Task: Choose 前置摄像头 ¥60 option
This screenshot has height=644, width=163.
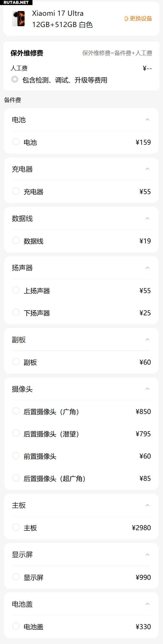Action: (x=16, y=456)
